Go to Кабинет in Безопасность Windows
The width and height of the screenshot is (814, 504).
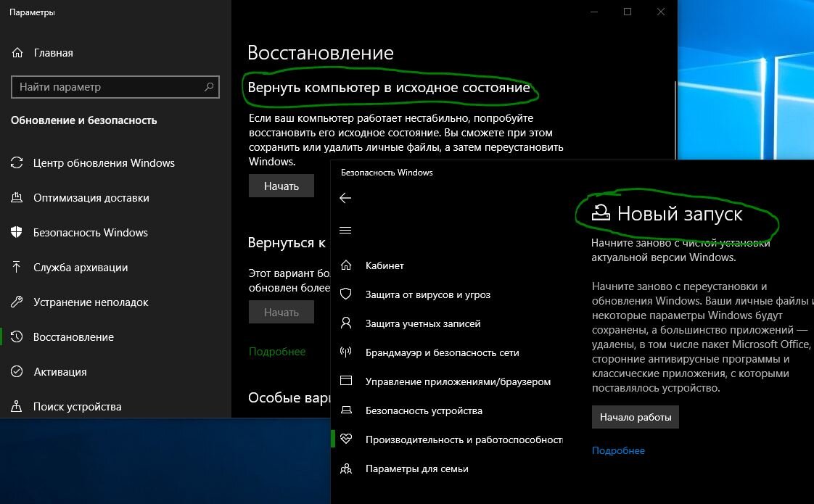pyautogui.click(x=384, y=265)
